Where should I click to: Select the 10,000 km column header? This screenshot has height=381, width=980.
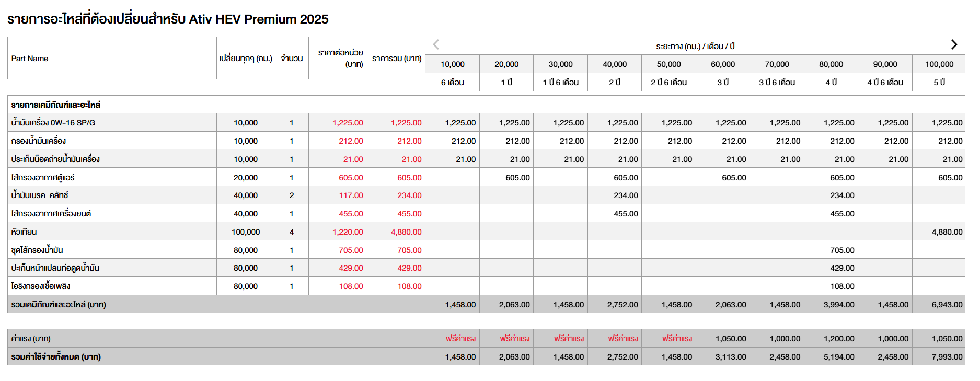point(453,64)
